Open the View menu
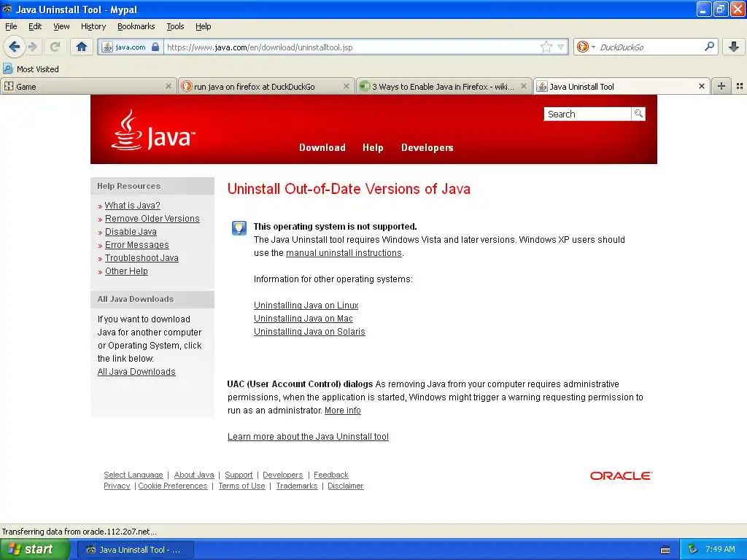This screenshot has height=560, width=747. coord(61,26)
